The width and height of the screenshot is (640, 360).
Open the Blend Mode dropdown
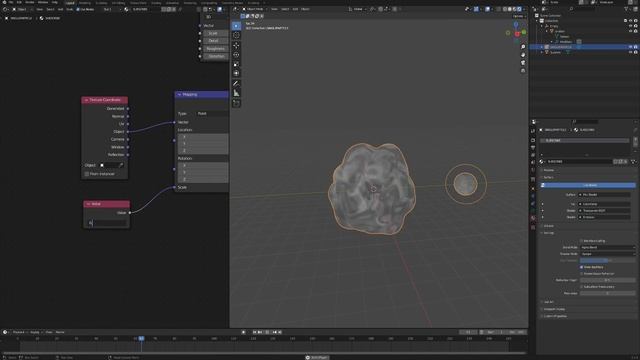[607, 247]
